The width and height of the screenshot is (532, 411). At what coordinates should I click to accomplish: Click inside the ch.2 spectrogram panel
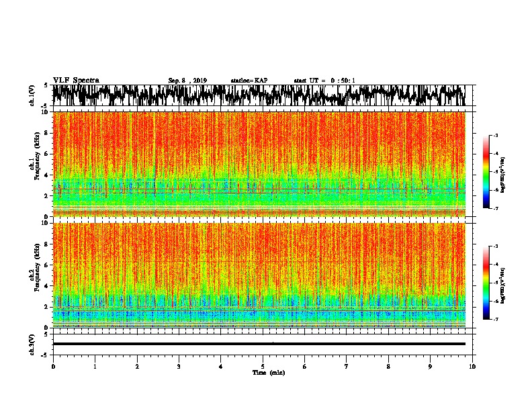(259, 275)
